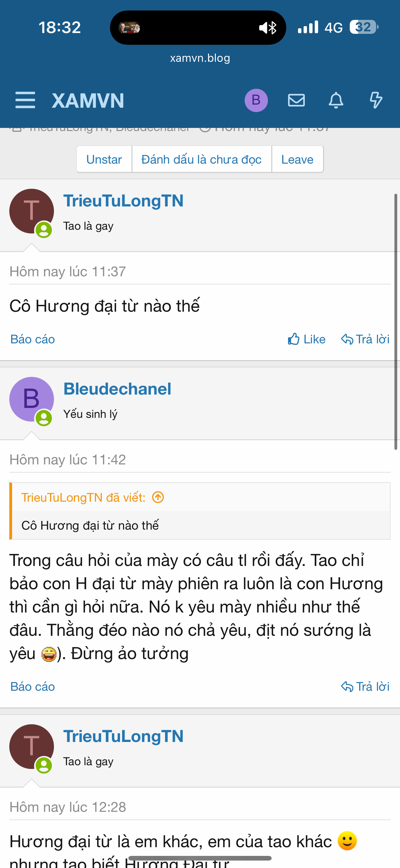Viewport: 400px width, 868px height.
Task: Open the hamburger navigation menu
Action: point(25,100)
